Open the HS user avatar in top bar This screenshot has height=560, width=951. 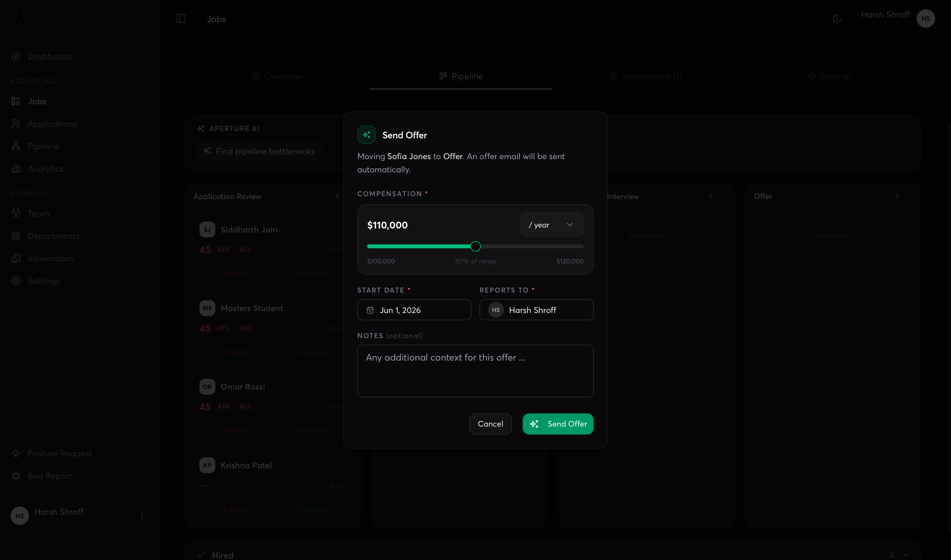(x=925, y=18)
